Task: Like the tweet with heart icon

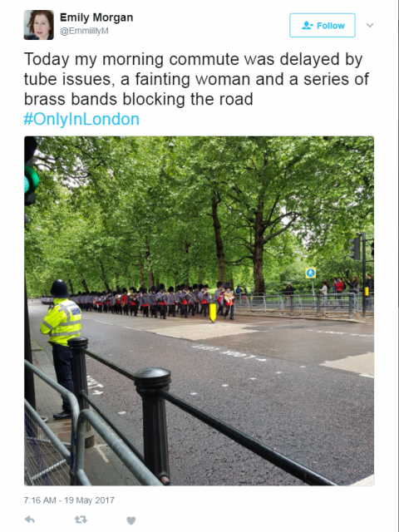Action: click(x=131, y=520)
